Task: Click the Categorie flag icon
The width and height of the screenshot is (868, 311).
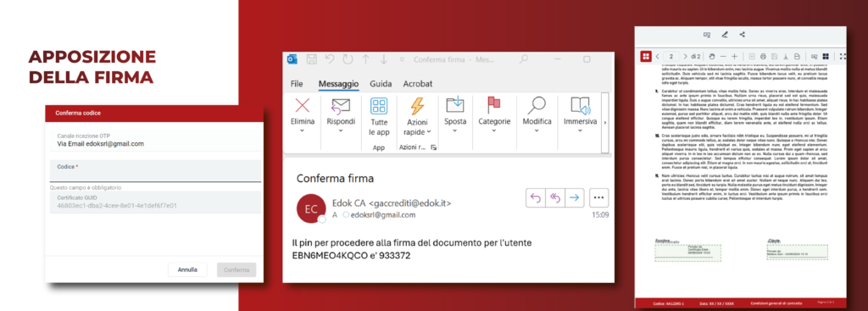Action: click(494, 105)
